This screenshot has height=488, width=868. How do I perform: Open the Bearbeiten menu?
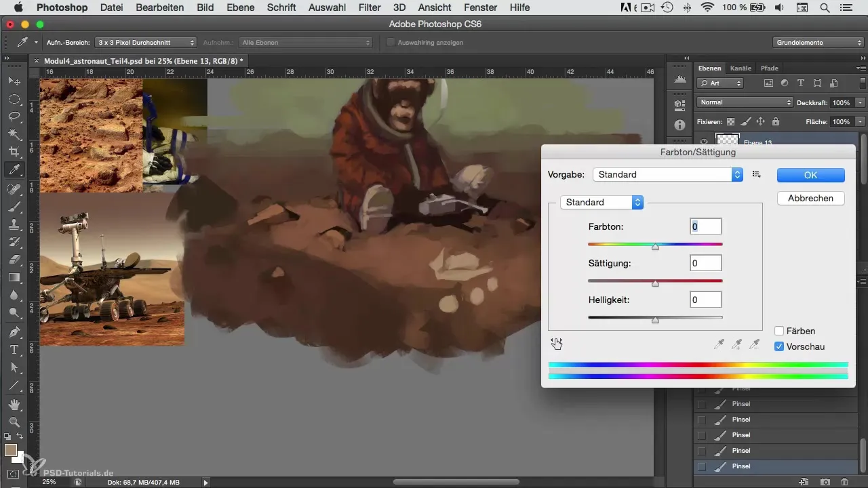coord(159,7)
